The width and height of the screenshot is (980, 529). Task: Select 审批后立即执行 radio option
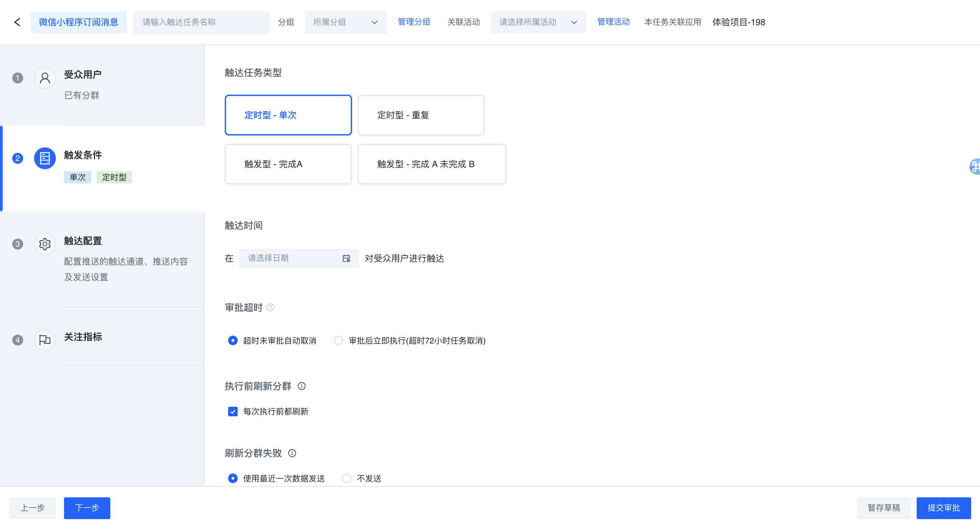(338, 340)
